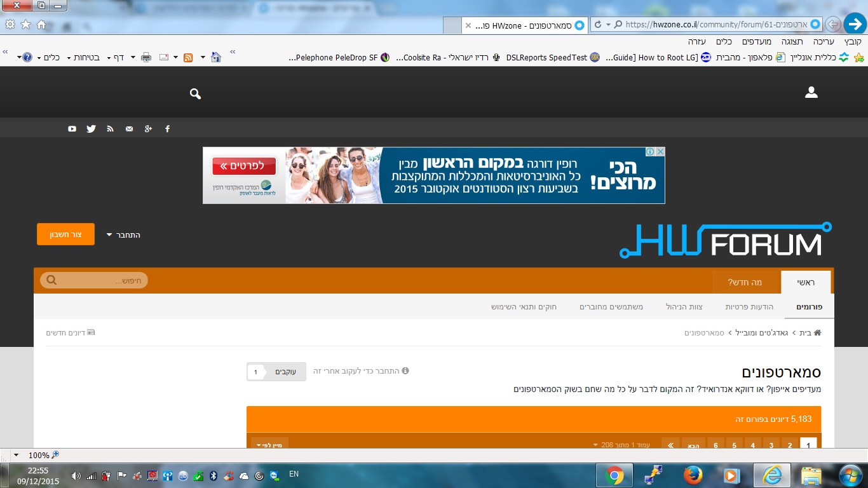Click the print icon in command bar
Image resolution: width=868 pixels, height=488 pixels.
tap(146, 57)
